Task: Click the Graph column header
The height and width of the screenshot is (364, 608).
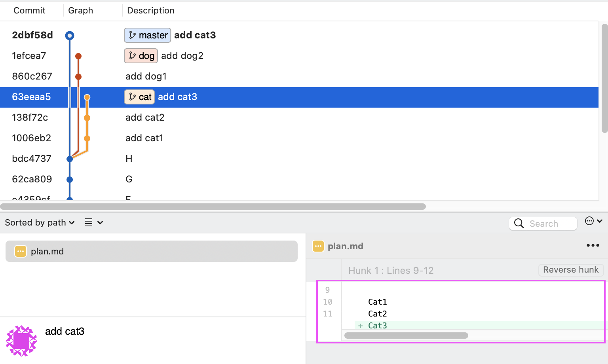Action: click(x=81, y=11)
